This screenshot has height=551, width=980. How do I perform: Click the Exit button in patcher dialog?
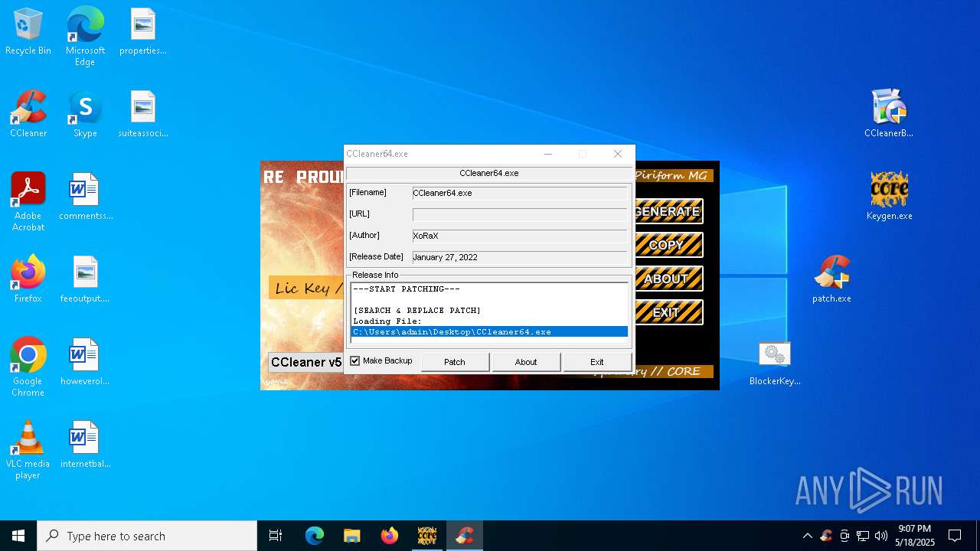(597, 362)
